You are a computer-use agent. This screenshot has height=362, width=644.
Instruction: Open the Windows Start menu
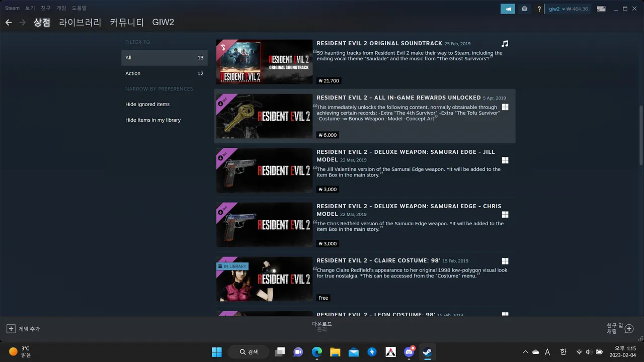217,352
